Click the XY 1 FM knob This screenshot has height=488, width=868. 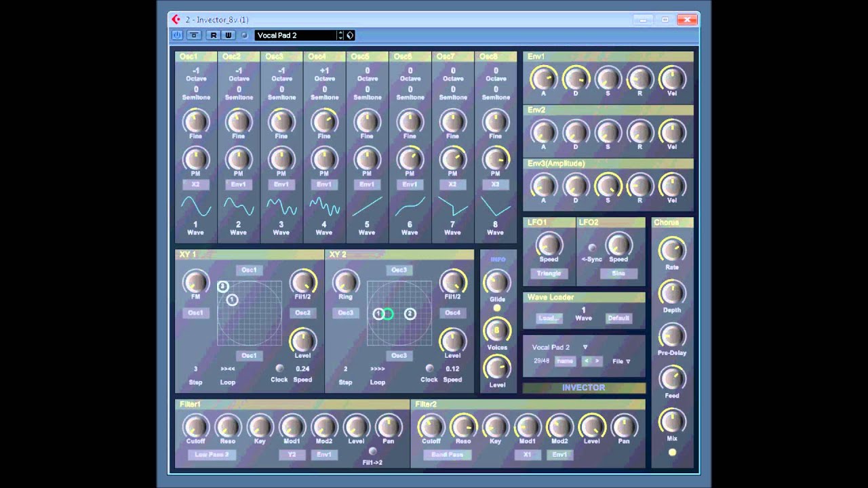[x=195, y=282]
